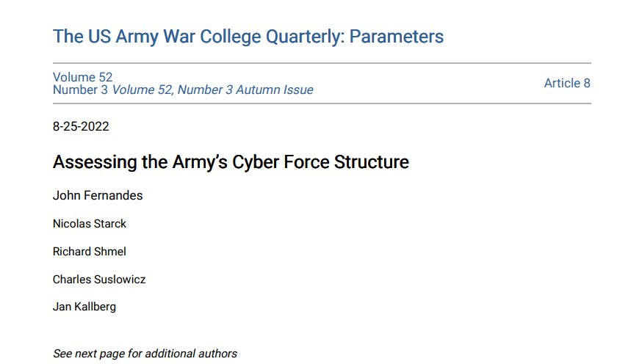Open The US Army War College Quarterly link
Image resolution: width=642 pixels, height=364 pixels.
click(x=248, y=37)
